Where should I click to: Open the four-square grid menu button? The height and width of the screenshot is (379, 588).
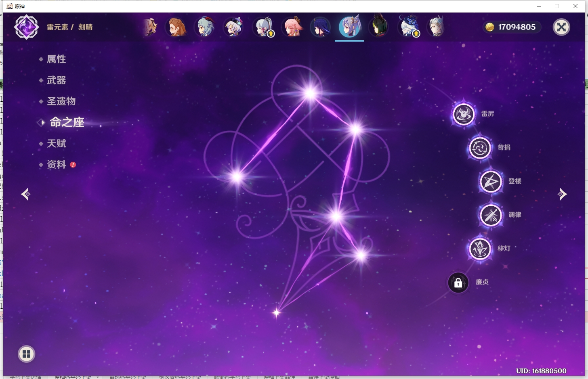[27, 354]
